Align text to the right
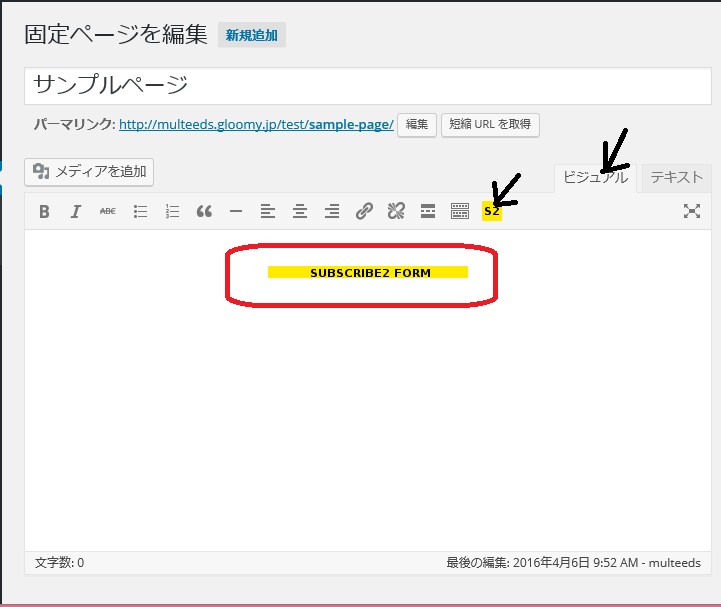 (x=332, y=211)
